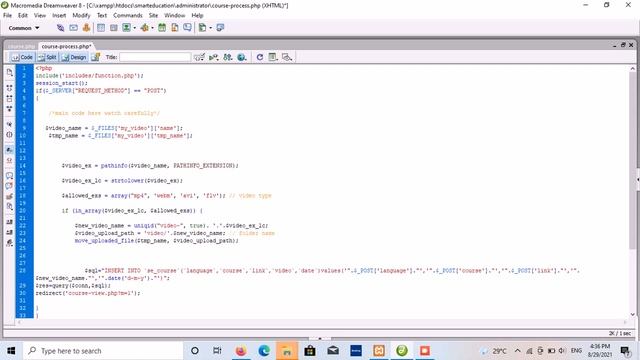Insert an Email Link
The width and height of the screenshot is (640, 360).
pyautogui.click(x=73, y=28)
